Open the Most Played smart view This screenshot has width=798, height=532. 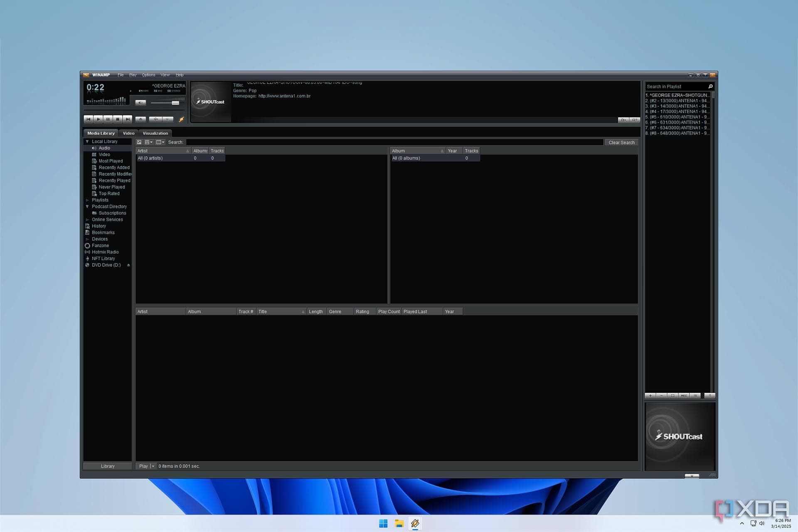click(111, 161)
